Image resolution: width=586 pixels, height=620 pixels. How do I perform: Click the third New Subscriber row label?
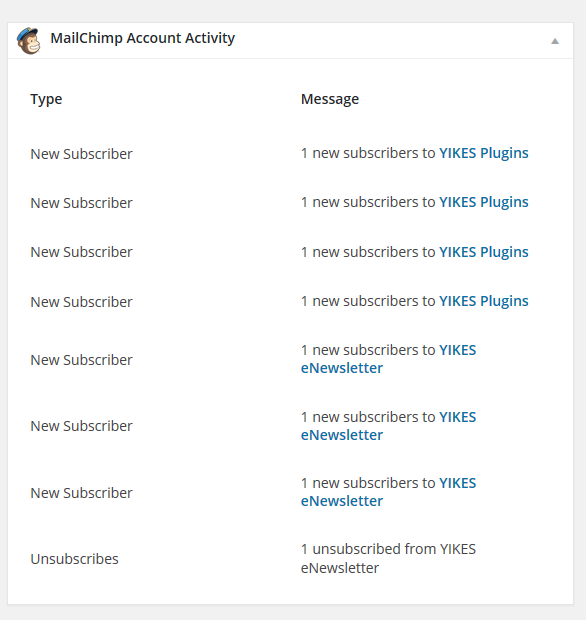click(81, 252)
